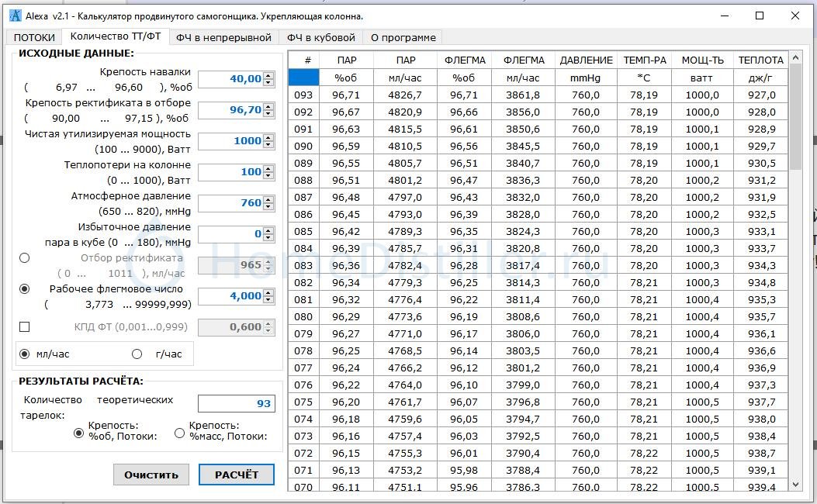This screenshot has width=817, height=504.
Task: Select row number 075 cell
Action: coord(303,402)
